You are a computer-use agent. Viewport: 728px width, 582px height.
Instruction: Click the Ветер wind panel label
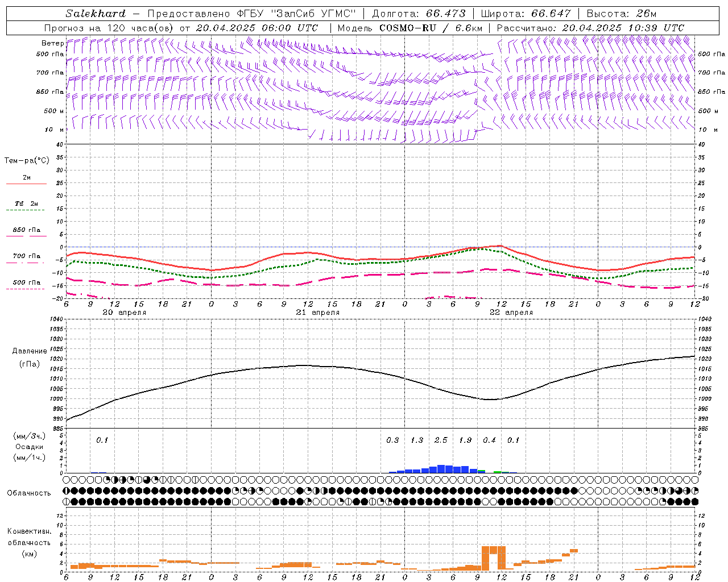point(52,43)
